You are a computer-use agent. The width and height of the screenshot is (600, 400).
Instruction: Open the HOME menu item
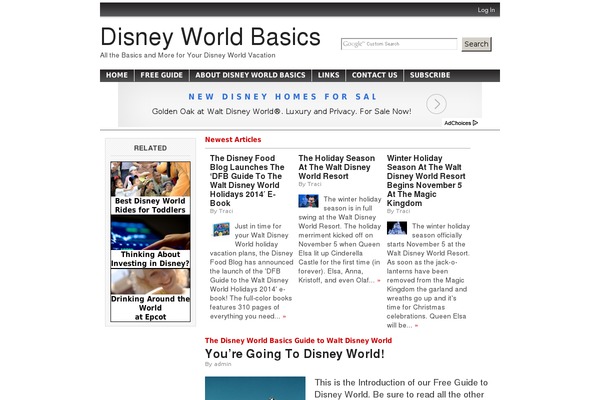pyautogui.click(x=117, y=75)
